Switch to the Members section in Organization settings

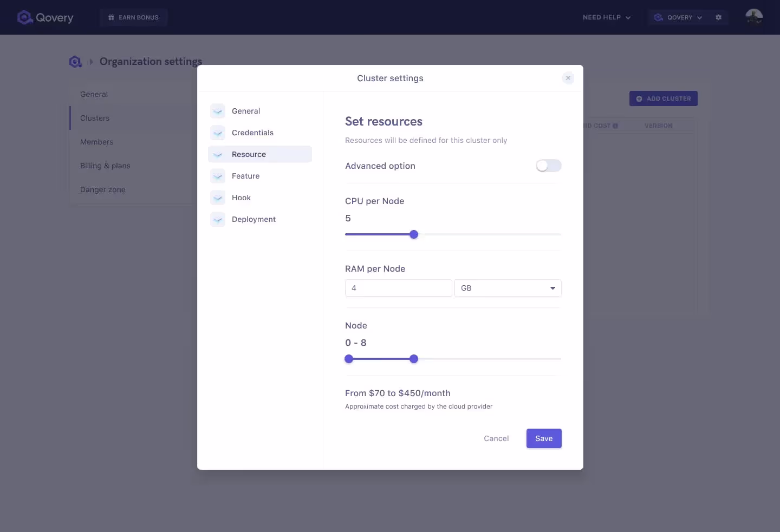(x=97, y=142)
